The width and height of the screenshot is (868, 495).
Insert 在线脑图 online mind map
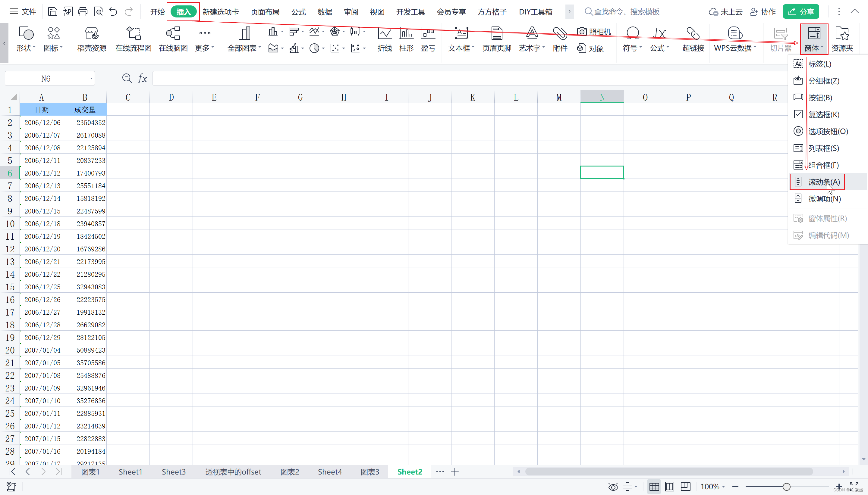[x=173, y=39]
